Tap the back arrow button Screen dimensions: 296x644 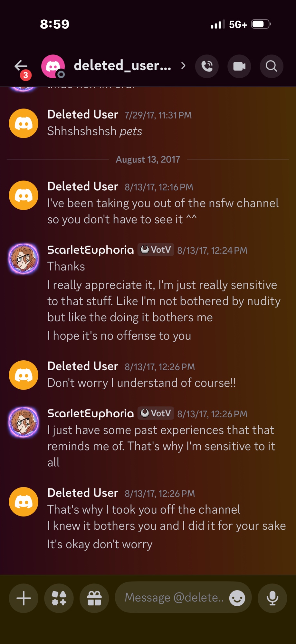point(21,66)
